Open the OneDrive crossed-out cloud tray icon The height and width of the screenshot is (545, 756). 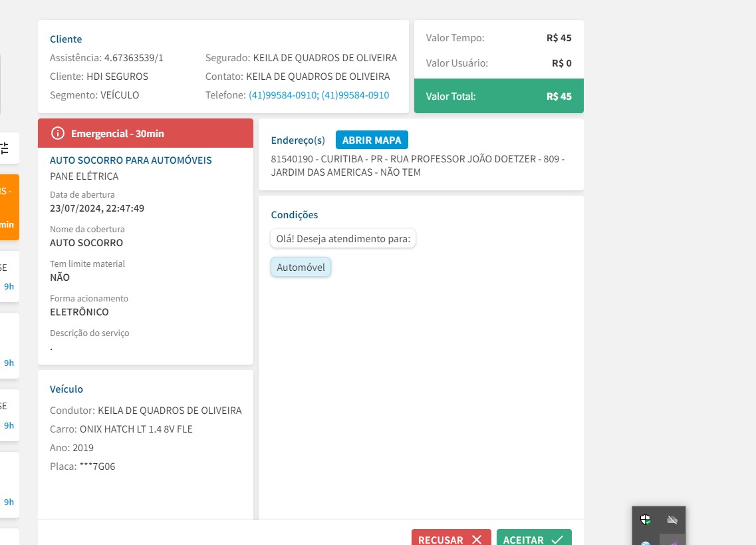[x=672, y=520]
